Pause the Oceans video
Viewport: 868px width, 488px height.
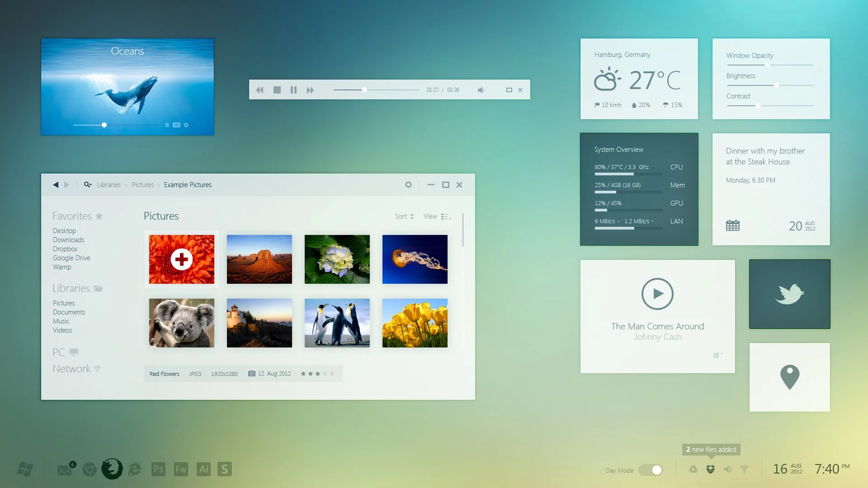point(167,125)
